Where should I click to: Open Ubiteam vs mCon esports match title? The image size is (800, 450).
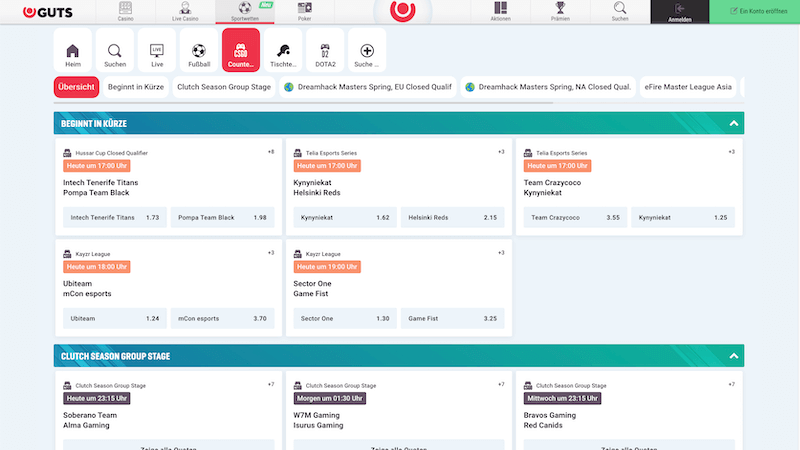(87, 289)
